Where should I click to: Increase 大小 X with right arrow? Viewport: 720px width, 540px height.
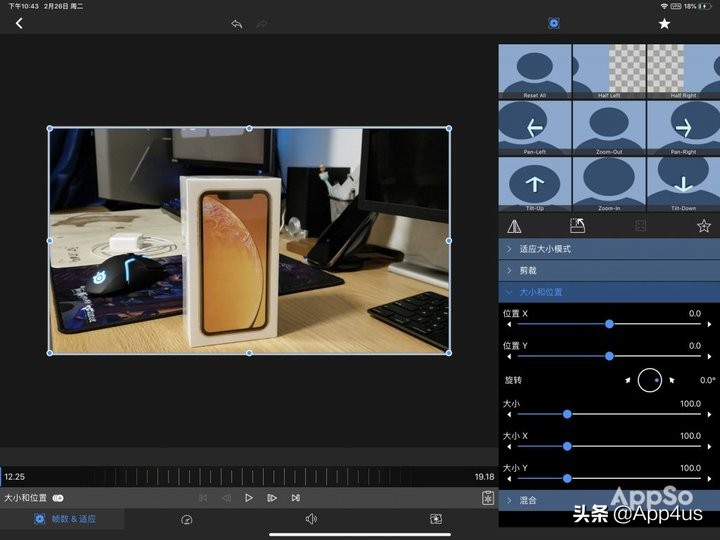click(709, 446)
